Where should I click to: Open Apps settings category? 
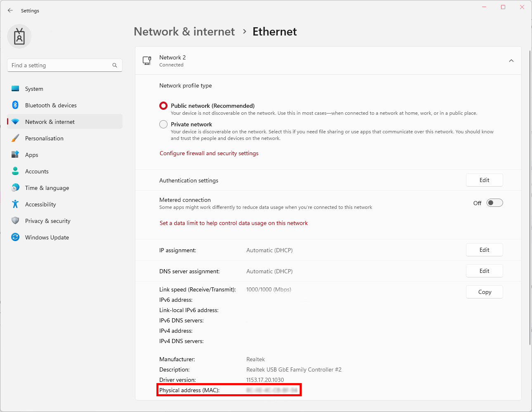31,155
